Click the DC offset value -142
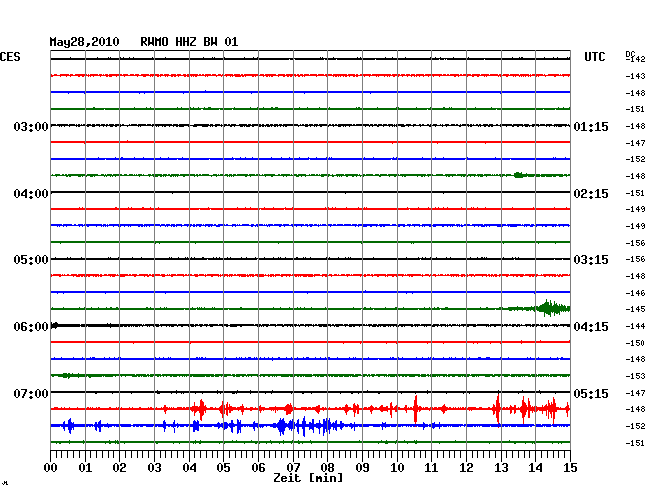The width and height of the screenshot is (650, 494). tap(635, 59)
